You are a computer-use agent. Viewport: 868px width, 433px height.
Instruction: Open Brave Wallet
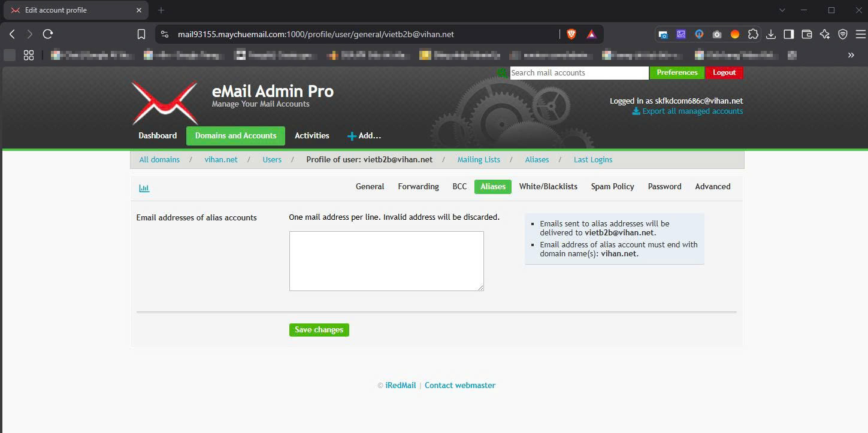pos(807,34)
